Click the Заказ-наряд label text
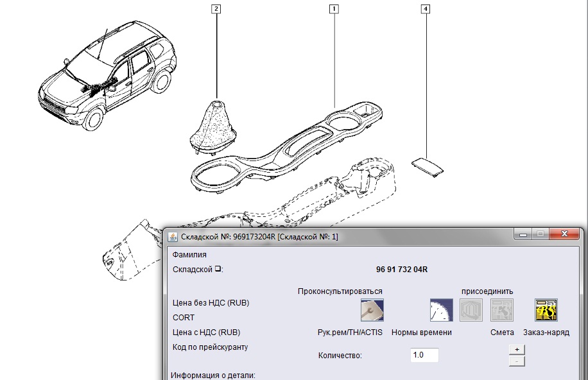Image resolution: width=588 pixels, height=380 pixels. [546, 332]
